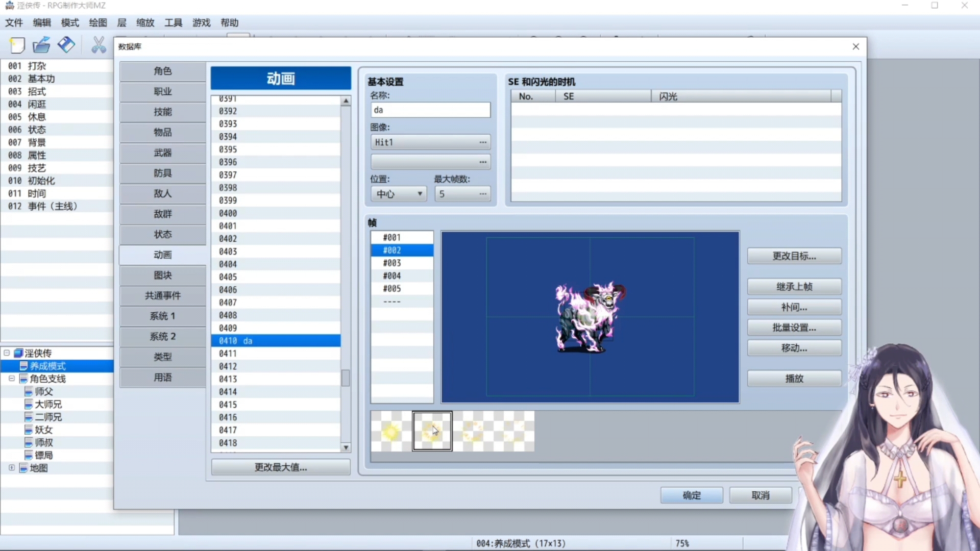
Task: Click the 更改目标 button
Action: click(x=794, y=256)
